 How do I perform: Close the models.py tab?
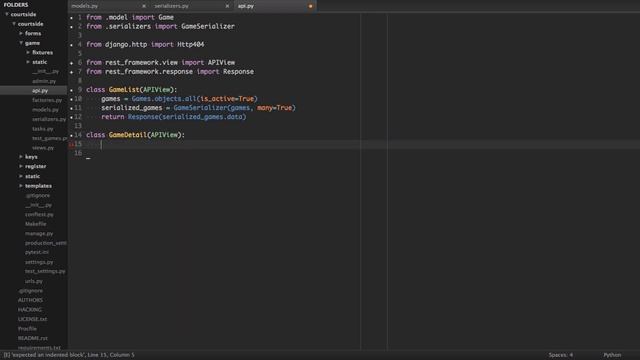144,6
